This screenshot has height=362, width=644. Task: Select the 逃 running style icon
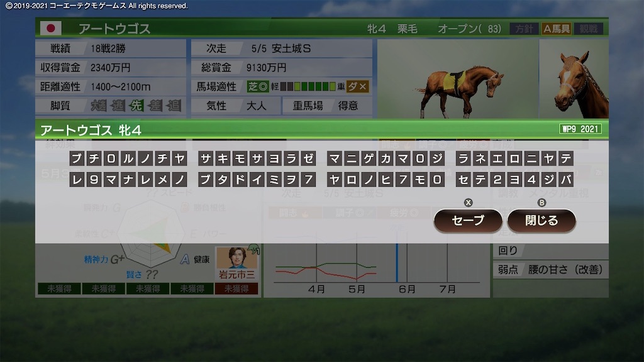pyautogui.click(x=118, y=106)
